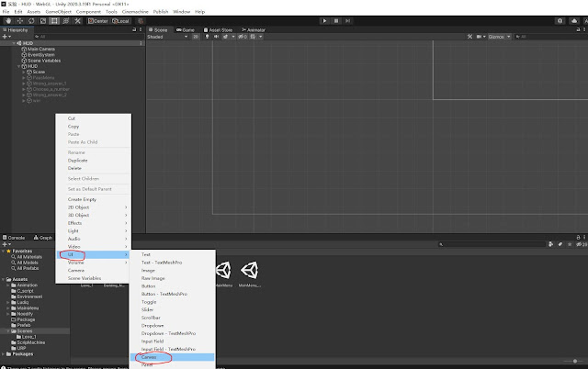Open the Cinemachine menu
The width and height of the screenshot is (588, 369).
tap(135, 12)
